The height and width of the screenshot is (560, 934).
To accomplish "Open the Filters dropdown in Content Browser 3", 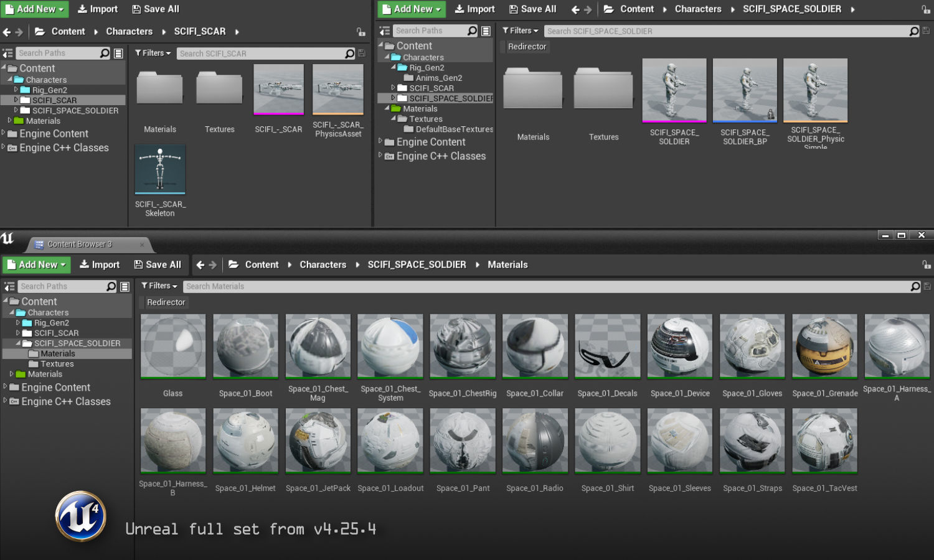I will [159, 286].
